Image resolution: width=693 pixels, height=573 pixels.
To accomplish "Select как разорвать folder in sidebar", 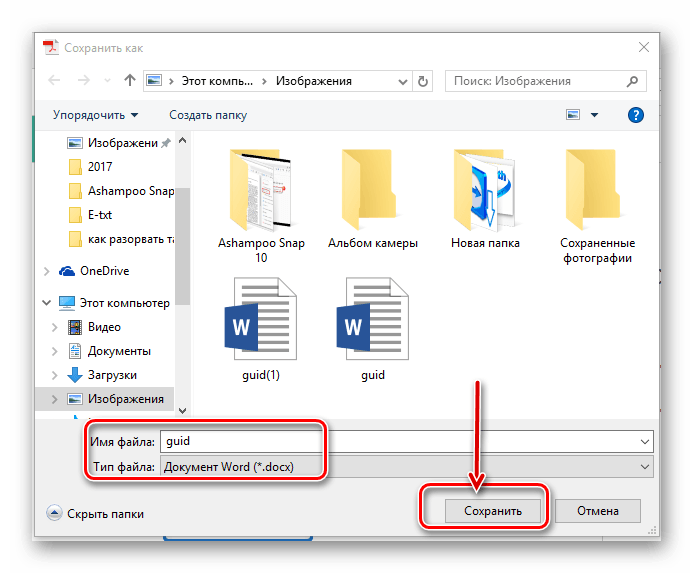I will click(x=122, y=239).
